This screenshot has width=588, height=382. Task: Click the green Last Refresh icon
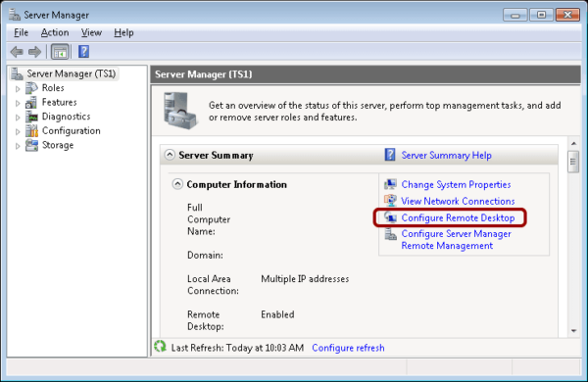pyautogui.click(x=160, y=347)
